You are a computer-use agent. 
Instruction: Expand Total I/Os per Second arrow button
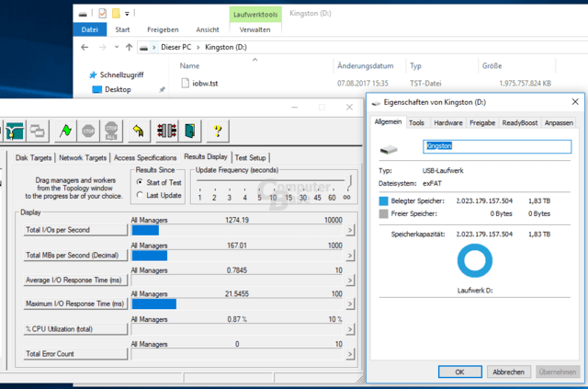coord(350,230)
